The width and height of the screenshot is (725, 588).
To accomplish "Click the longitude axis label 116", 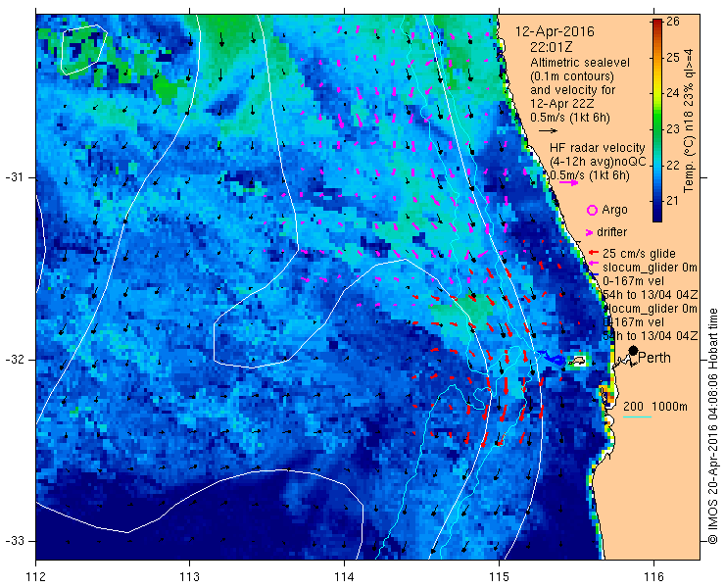I will point(653,577).
